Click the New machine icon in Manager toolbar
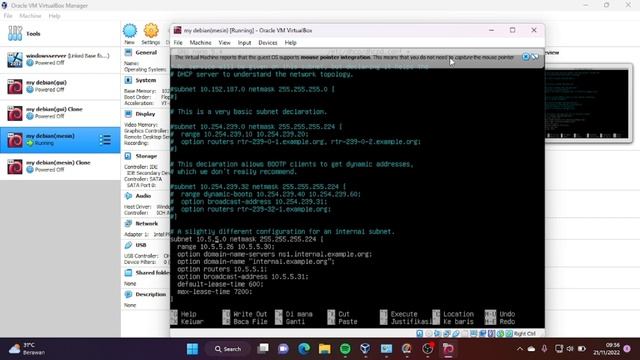Screen dimensions: 640x360 coord(130,31)
